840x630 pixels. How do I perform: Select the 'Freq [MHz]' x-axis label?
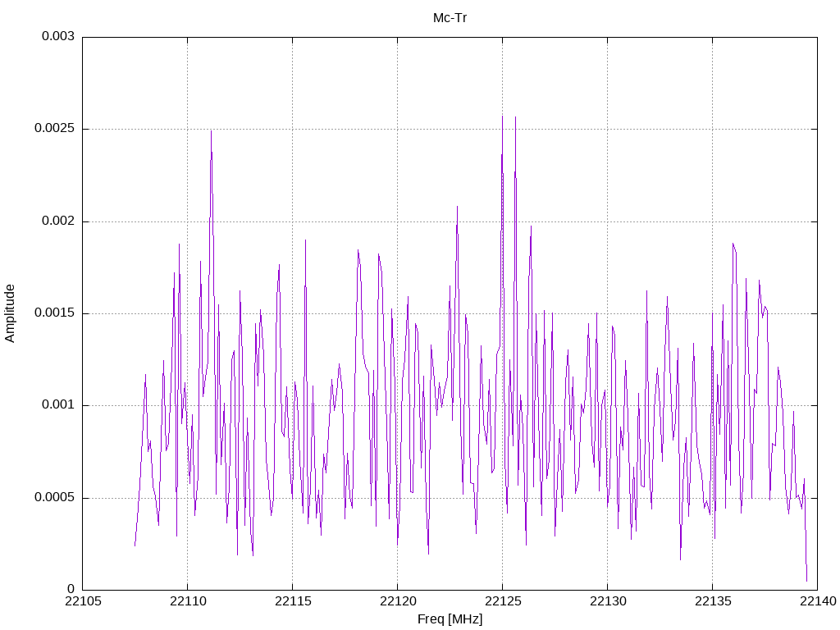[x=450, y=619]
